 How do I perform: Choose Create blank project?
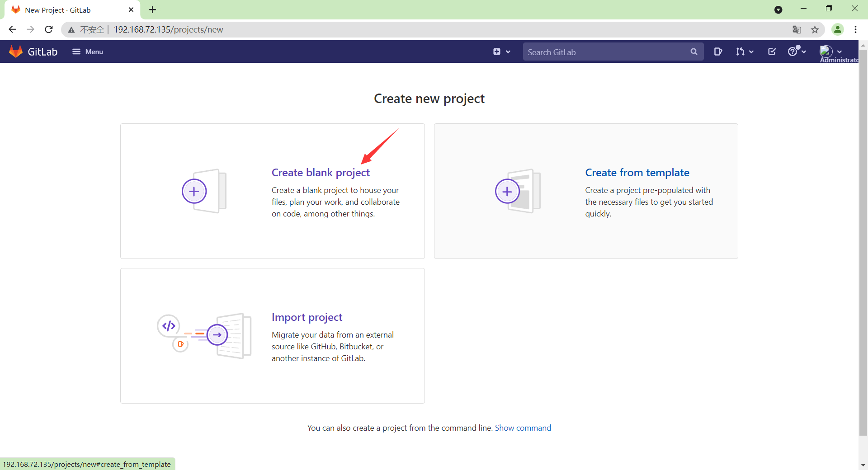coord(320,172)
